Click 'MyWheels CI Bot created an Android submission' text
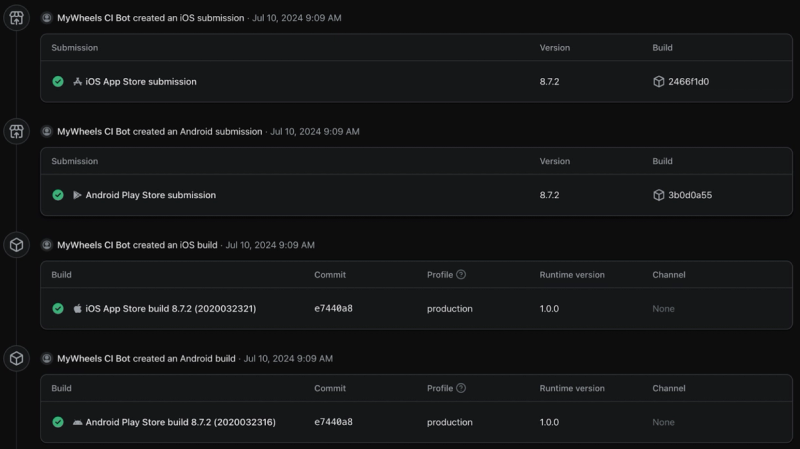Screen dimensions: 800x449 (x=160, y=132)
